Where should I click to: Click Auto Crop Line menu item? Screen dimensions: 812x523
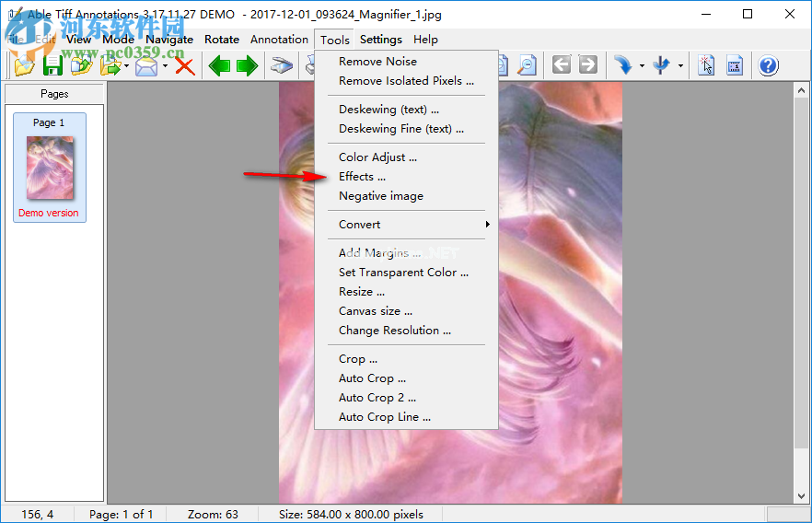pos(384,417)
